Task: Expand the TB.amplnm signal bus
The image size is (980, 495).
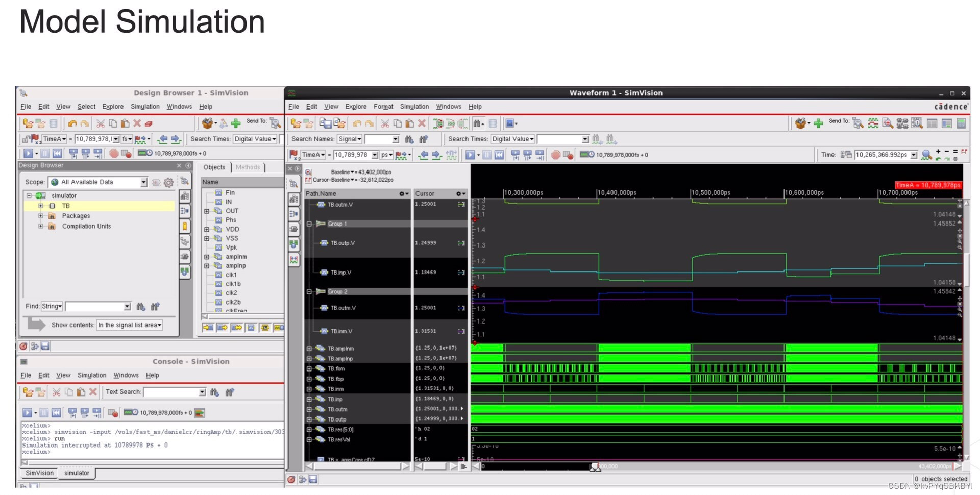Action: pyautogui.click(x=309, y=349)
